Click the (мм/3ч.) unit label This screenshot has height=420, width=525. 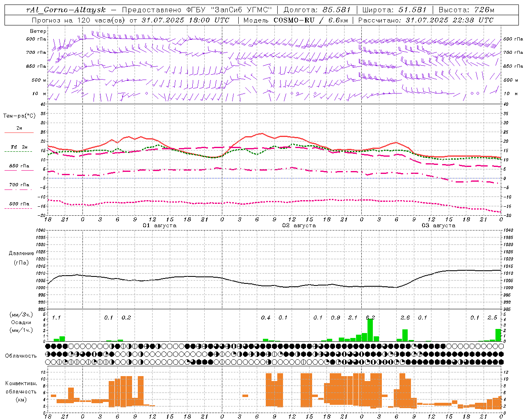(x=21, y=315)
